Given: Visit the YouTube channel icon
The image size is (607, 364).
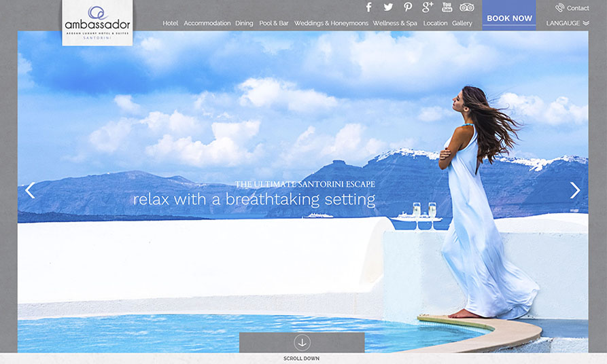Looking at the screenshot, I should 447,7.
